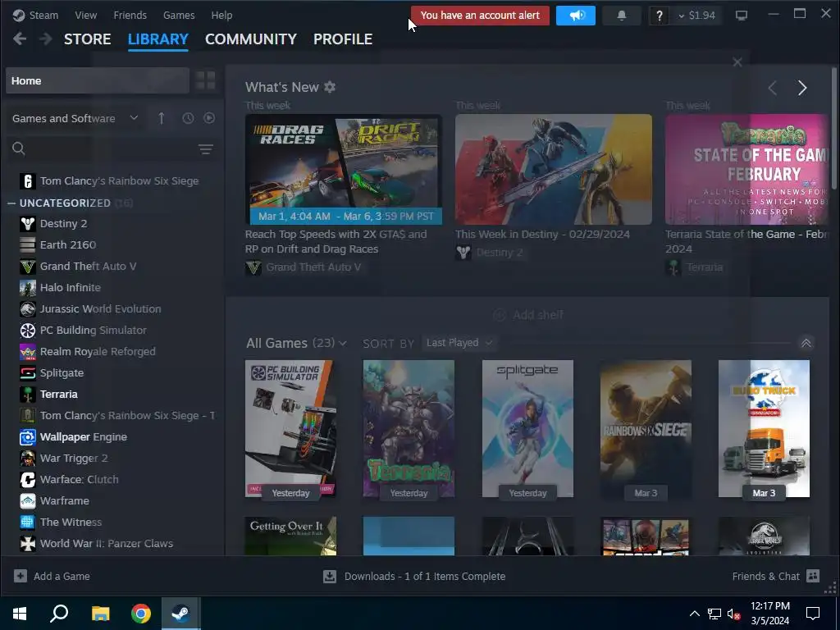Open This Week in Destiny news card
The height and width of the screenshot is (630, 840).
[x=554, y=169]
